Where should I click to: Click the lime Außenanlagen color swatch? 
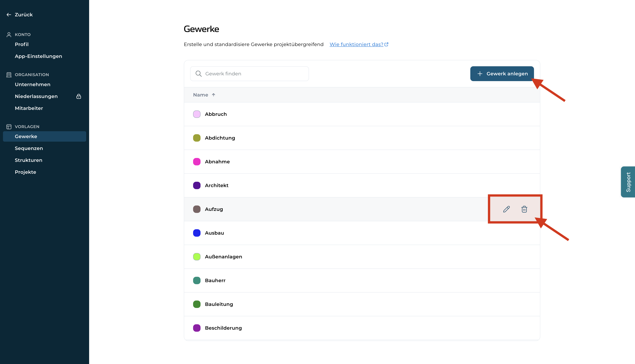[x=197, y=257]
